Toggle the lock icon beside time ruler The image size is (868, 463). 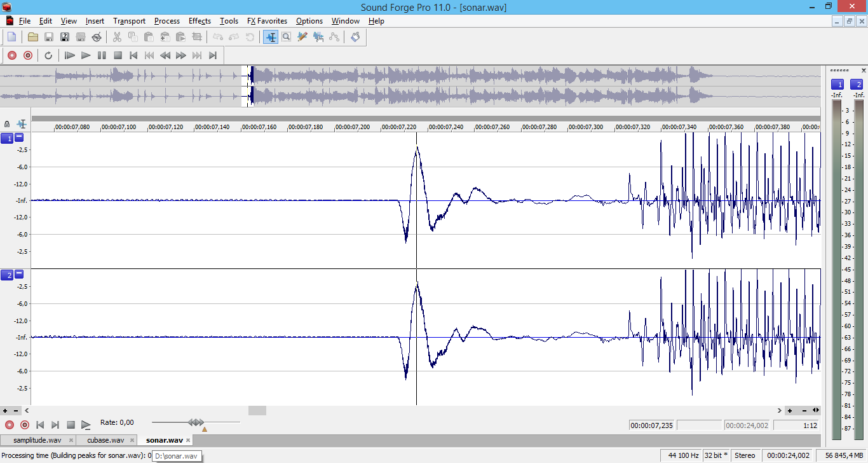[7, 124]
